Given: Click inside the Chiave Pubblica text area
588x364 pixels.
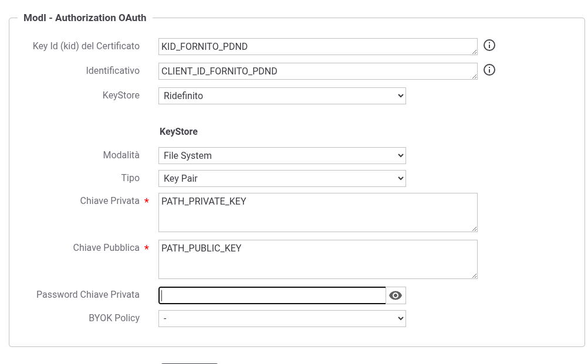Looking at the screenshot, I should click(317, 259).
